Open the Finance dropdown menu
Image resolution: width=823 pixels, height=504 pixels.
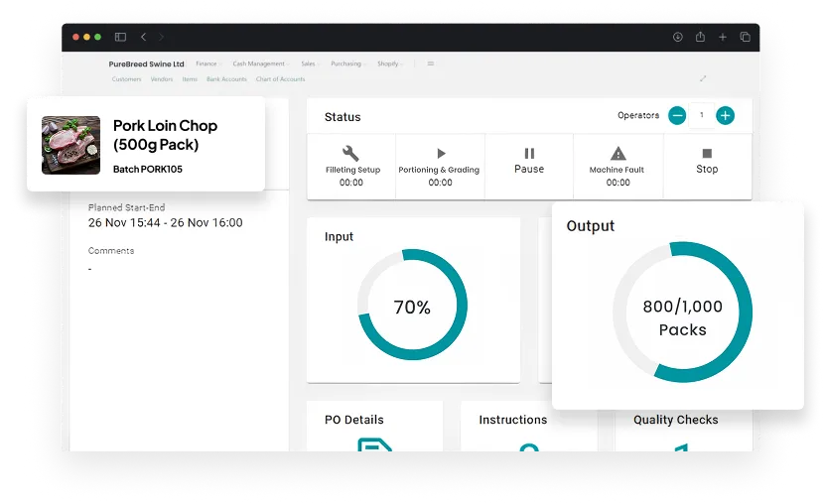click(x=207, y=63)
